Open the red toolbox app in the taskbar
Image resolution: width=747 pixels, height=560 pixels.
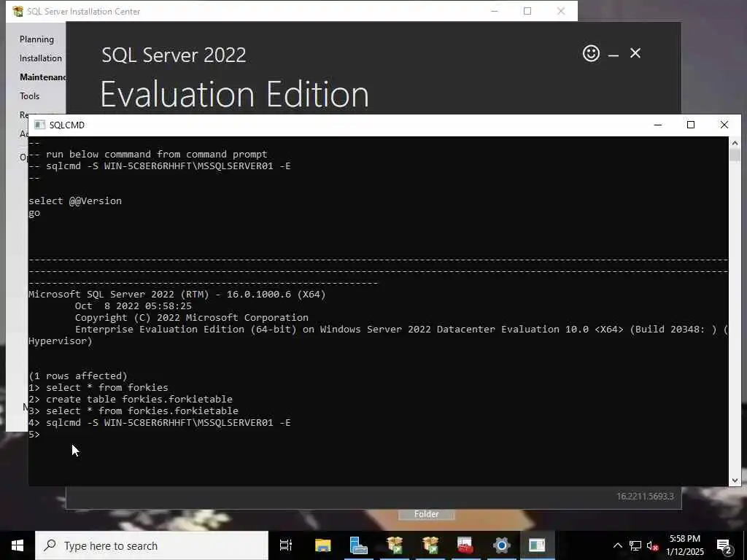pyautogui.click(x=465, y=545)
